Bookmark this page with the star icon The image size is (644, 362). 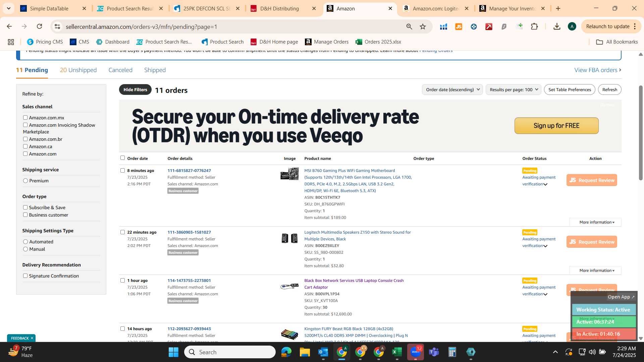(x=423, y=26)
